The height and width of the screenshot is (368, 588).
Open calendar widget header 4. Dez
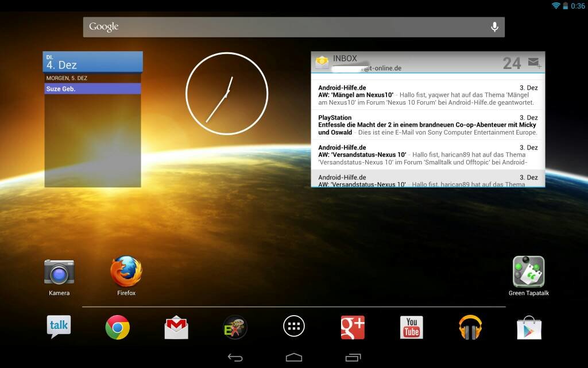[92, 62]
